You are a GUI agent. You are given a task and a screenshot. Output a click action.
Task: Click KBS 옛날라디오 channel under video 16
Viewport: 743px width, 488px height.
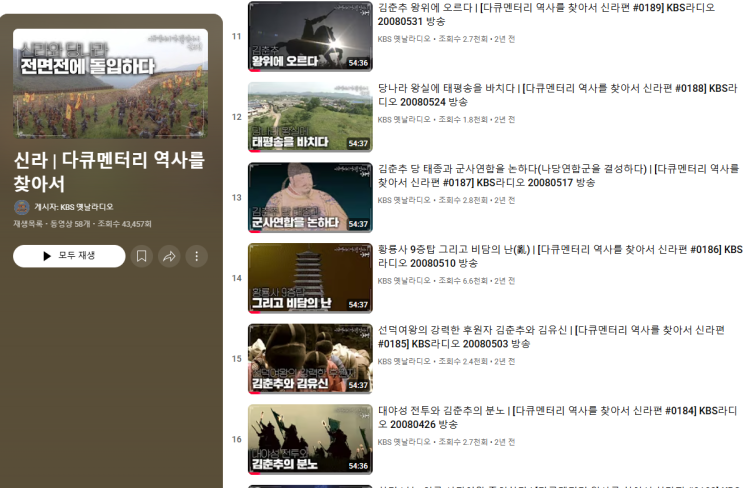(x=404, y=442)
